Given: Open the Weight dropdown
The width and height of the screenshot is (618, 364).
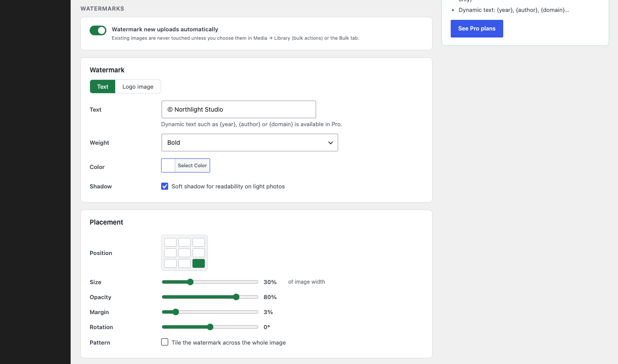Looking at the screenshot, I should 250,143.
